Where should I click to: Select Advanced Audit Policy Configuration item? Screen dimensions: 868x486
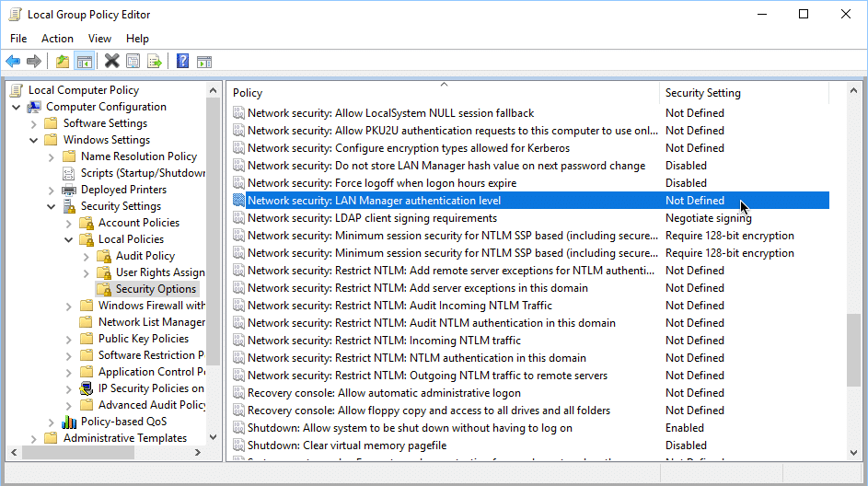(x=151, y=405)
